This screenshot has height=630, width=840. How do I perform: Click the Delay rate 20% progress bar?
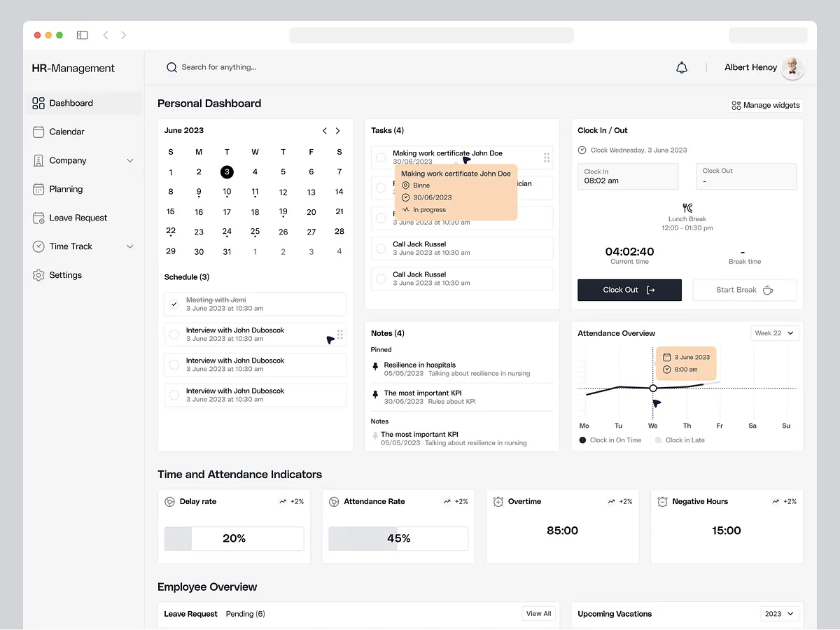point(234,538)
